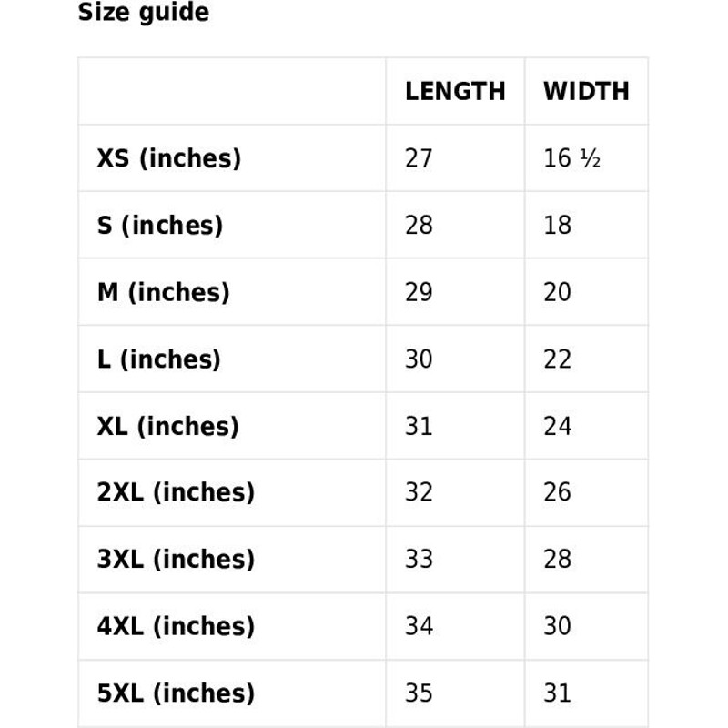Select the WIDTH column header
728x728 pixels.
[x=586, y=91]
